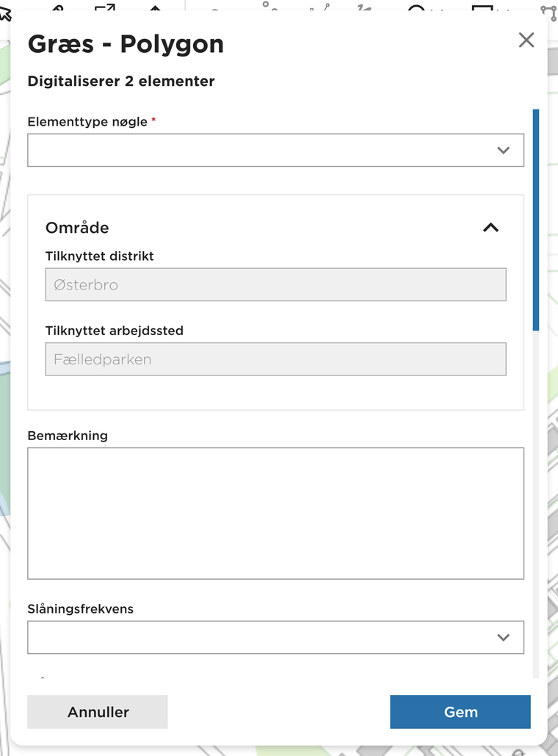Select the 'Elementtype nøgle' label
The image size is (558, 756).
[x=87, y=121]
